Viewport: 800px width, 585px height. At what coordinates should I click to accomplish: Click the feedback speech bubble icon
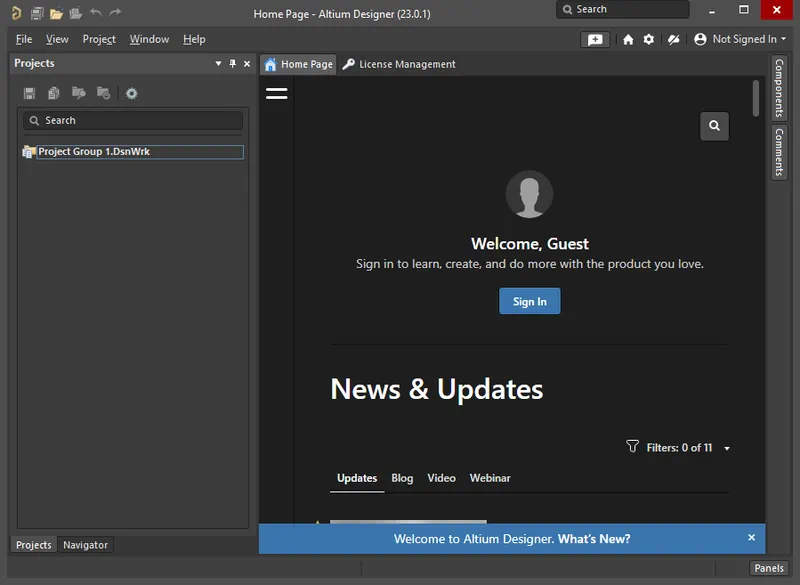tap(595, 40)
